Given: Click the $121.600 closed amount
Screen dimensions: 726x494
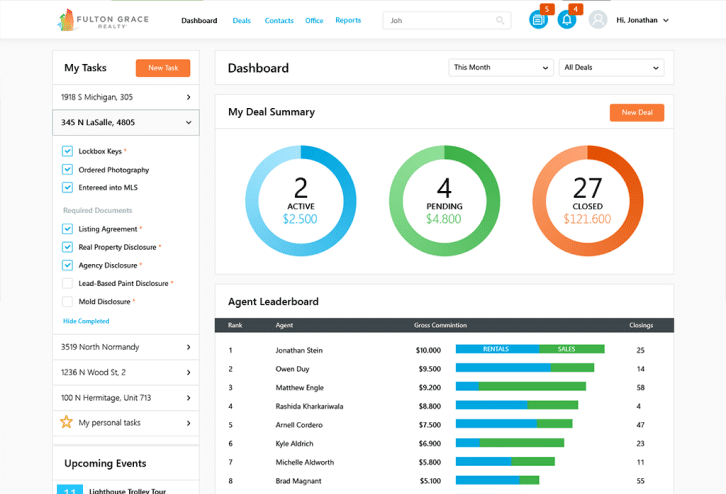Looking at the screenshot, I should (587, 219).
